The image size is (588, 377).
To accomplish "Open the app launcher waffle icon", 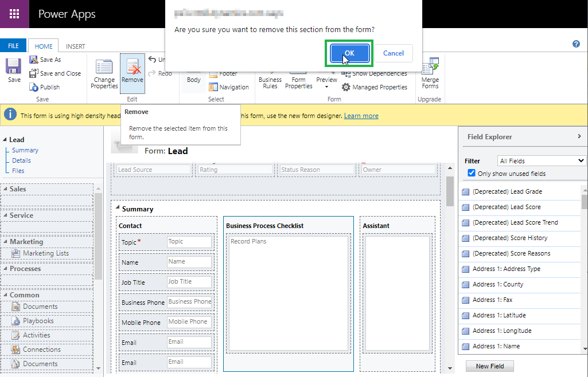I will (14, 14).
